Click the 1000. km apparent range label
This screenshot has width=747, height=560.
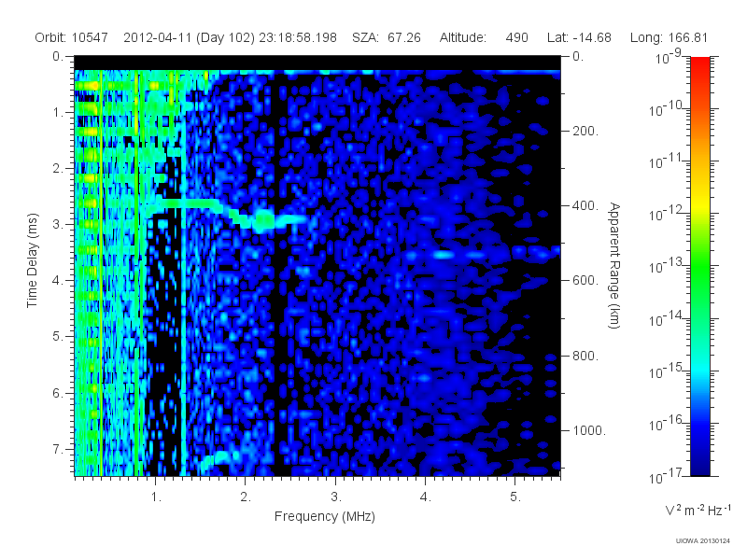pos(589,430)
